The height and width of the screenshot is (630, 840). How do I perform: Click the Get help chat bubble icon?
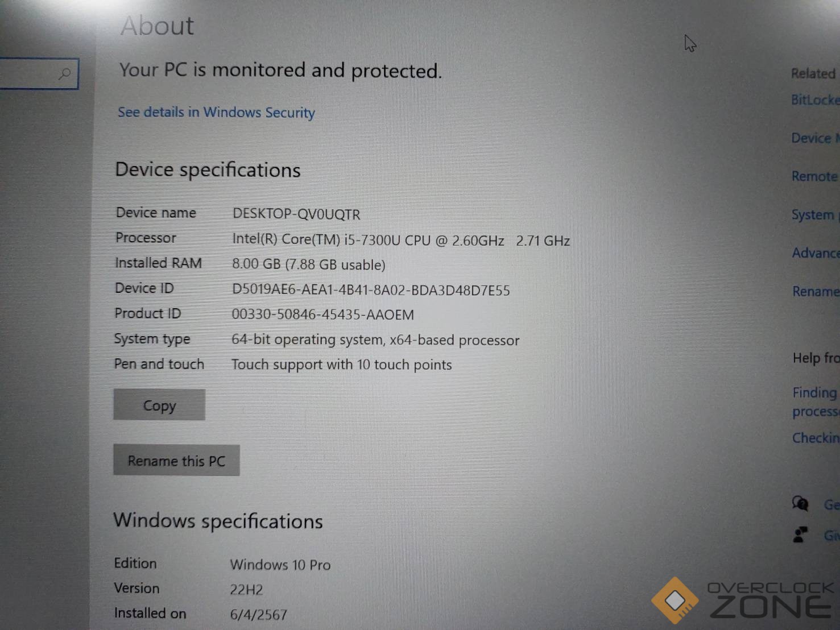pyautogui.click(x=800, y=503)
